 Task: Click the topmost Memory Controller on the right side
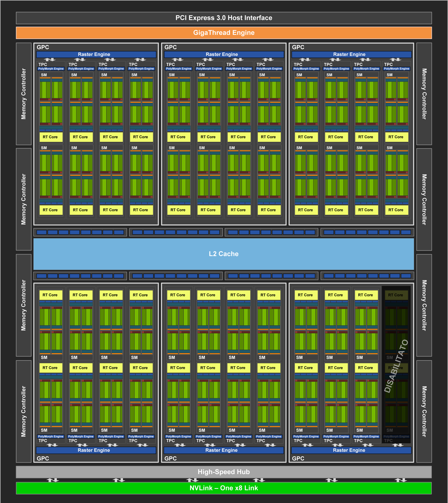click(x=424, y=94)
